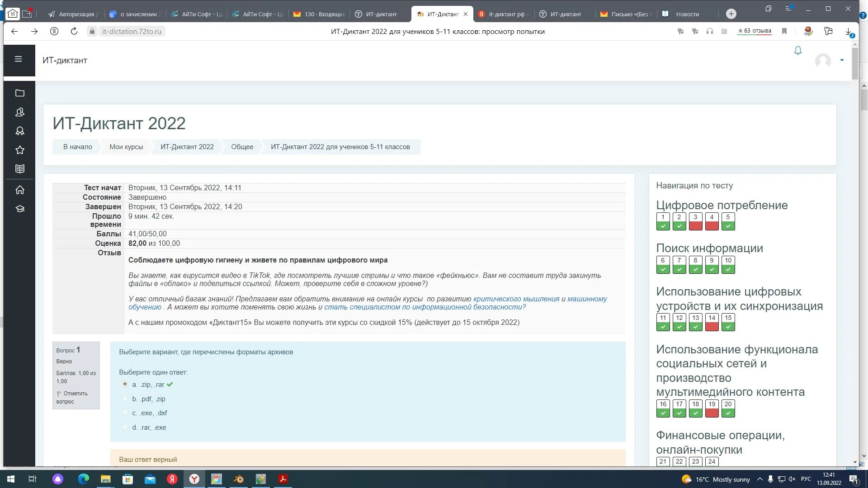868x488 pixels.
Task: Open the new tab plus button
Action: click(731, 14)
